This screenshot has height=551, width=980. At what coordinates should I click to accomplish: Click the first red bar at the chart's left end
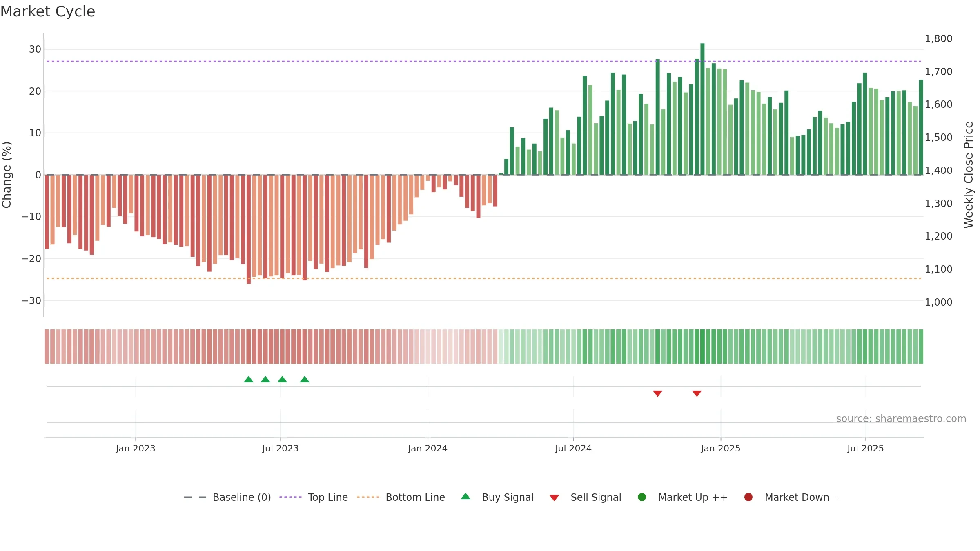(47, 212)
